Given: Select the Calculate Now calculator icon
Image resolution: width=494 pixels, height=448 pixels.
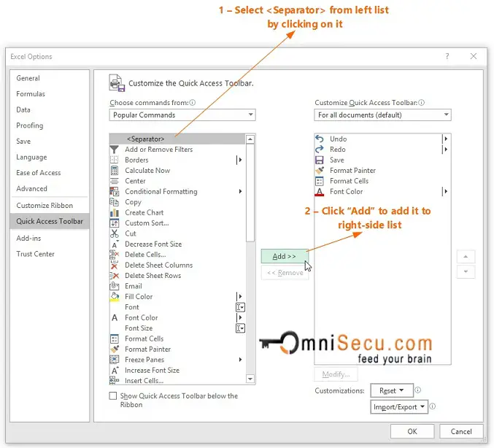Looking at the screenshot, I should [114, 171].
